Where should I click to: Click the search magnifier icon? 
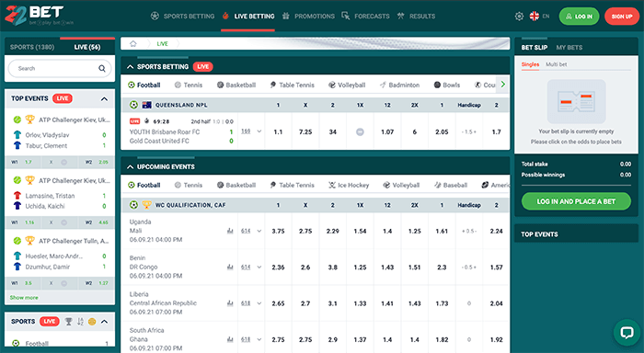102,69
